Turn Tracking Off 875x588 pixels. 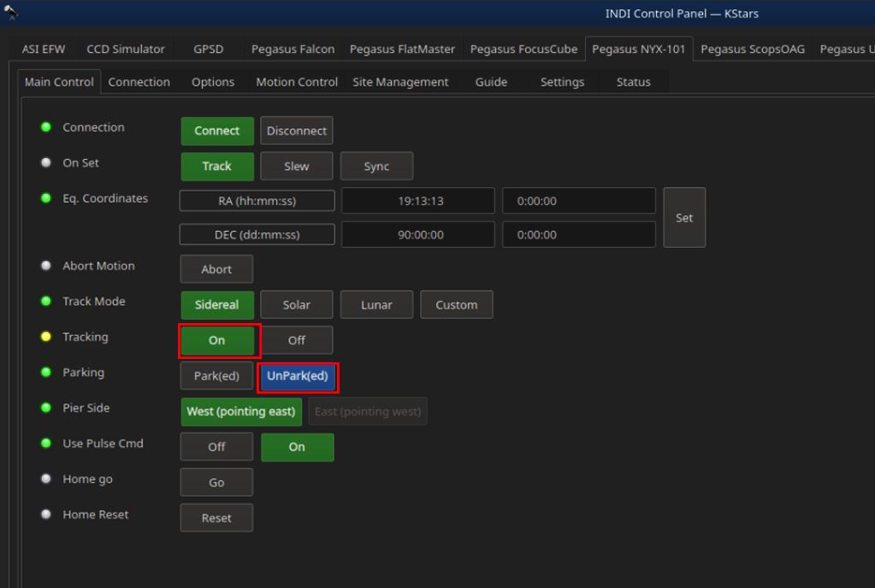pyautogui.click(x=296, y=340)
